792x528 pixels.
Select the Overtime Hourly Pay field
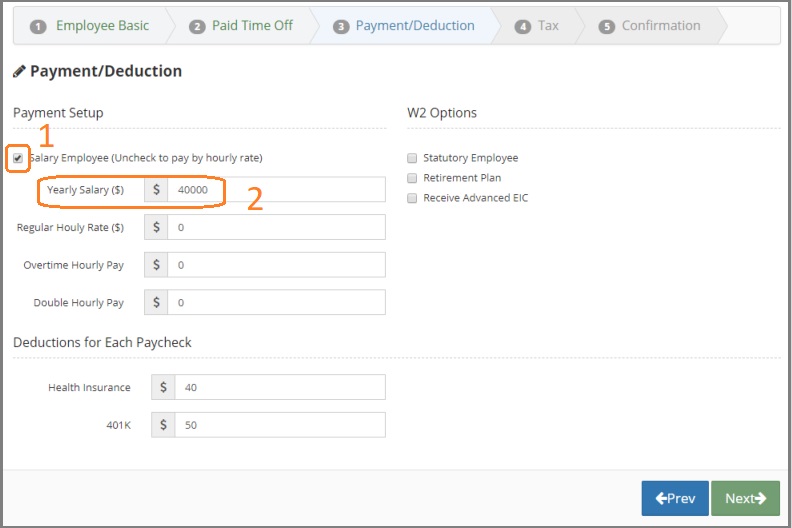(x=276, y=265)
